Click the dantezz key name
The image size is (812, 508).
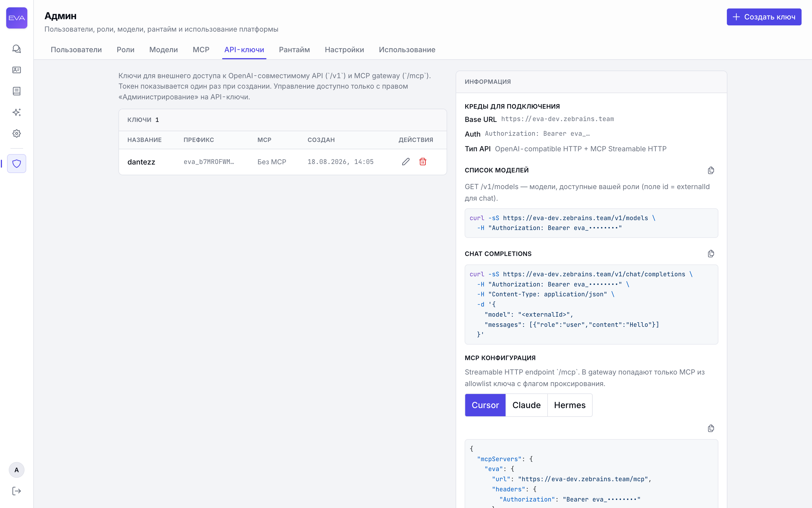(141, 162)
